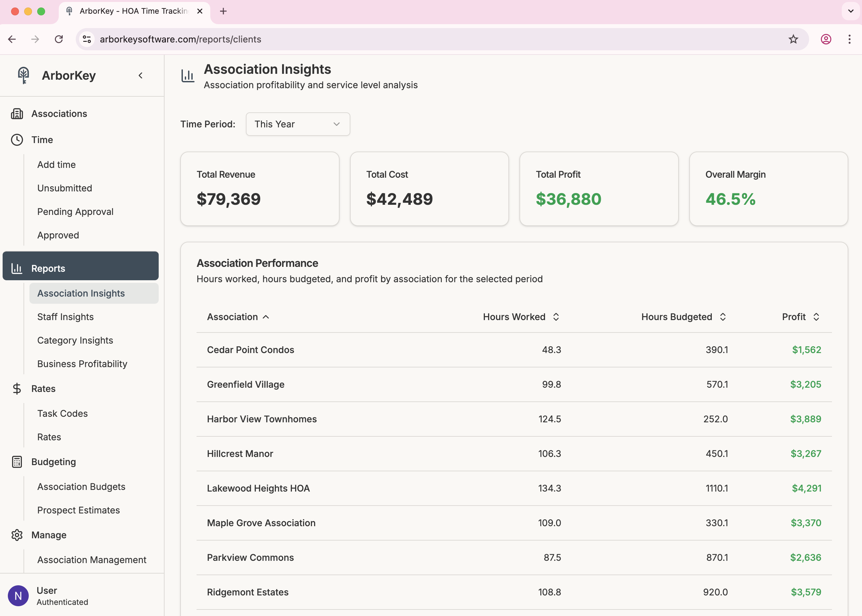
Task: Navigate to Association Budgets
Action: [81, 487]
